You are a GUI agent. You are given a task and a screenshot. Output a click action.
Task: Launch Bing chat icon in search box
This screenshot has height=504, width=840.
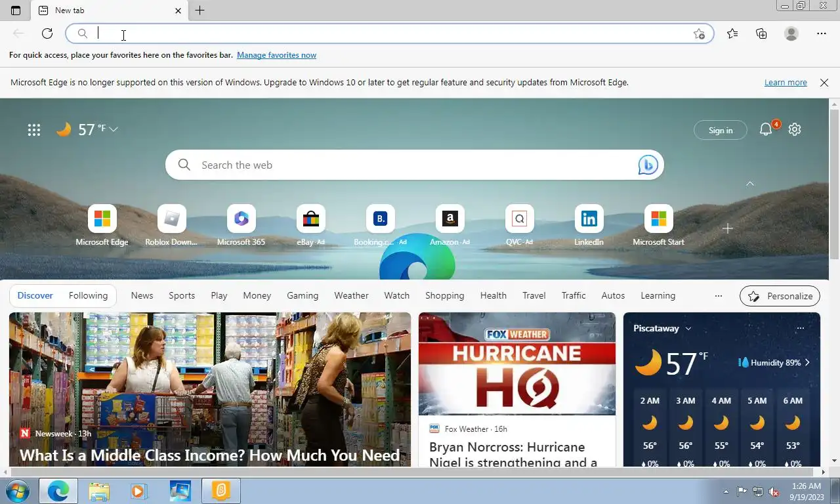pyautogui.click(x=648, y=165)
